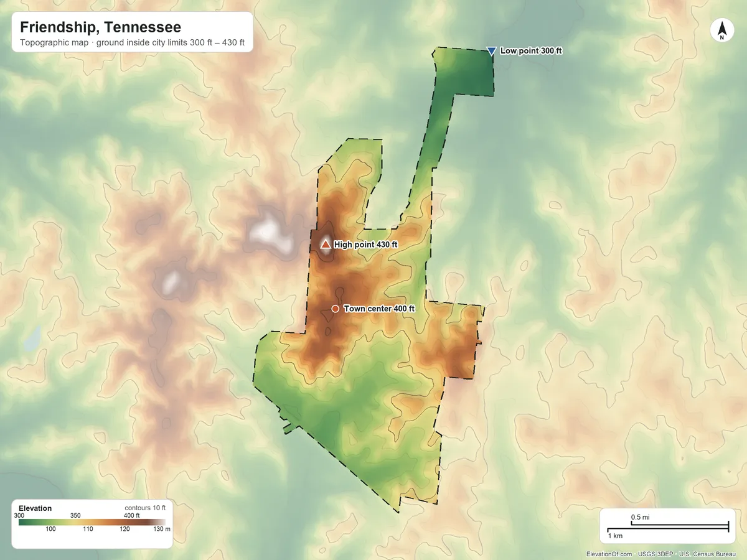Click the '0.5 mi' scale bar label
The width and height of the screenshot is (747, 560).
point(640,518)
